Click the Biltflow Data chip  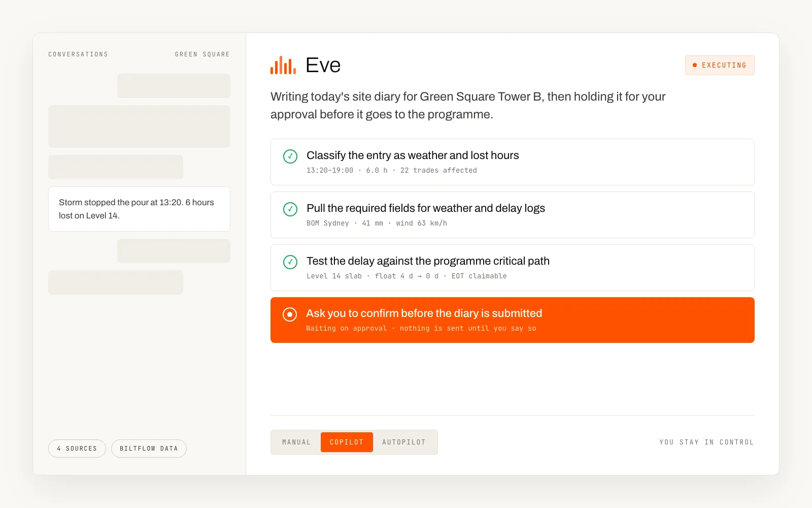(149, 449)
